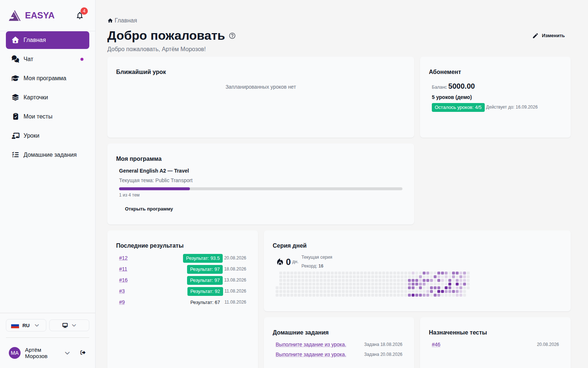Open test result link #11
Image resolution: width=588 pixels, height=368 pixels.
(123, 269)
